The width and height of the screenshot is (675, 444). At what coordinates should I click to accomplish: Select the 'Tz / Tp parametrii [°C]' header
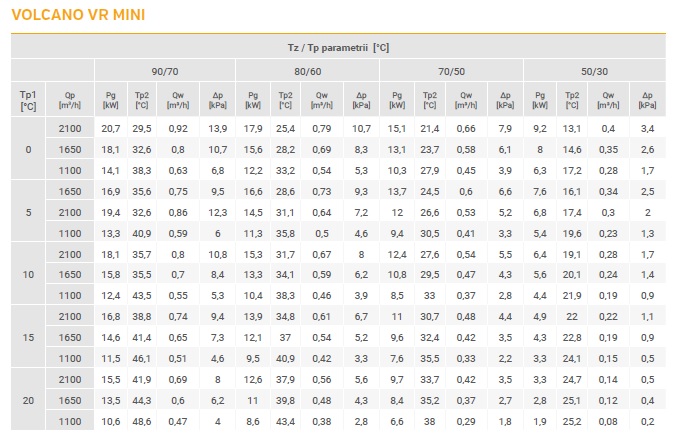pyautogui.click(x=338, y=47)
